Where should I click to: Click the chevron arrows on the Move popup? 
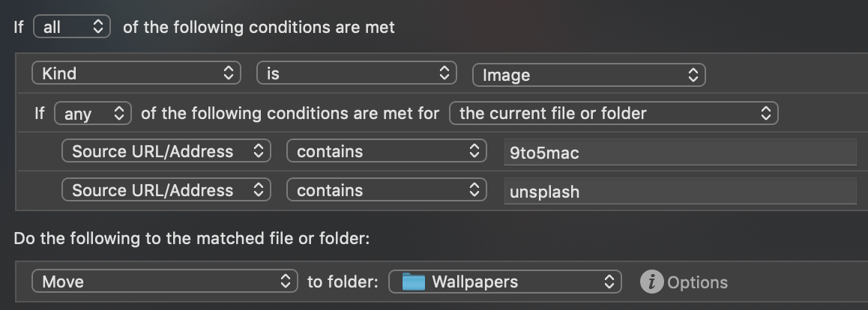coord(284,282)
